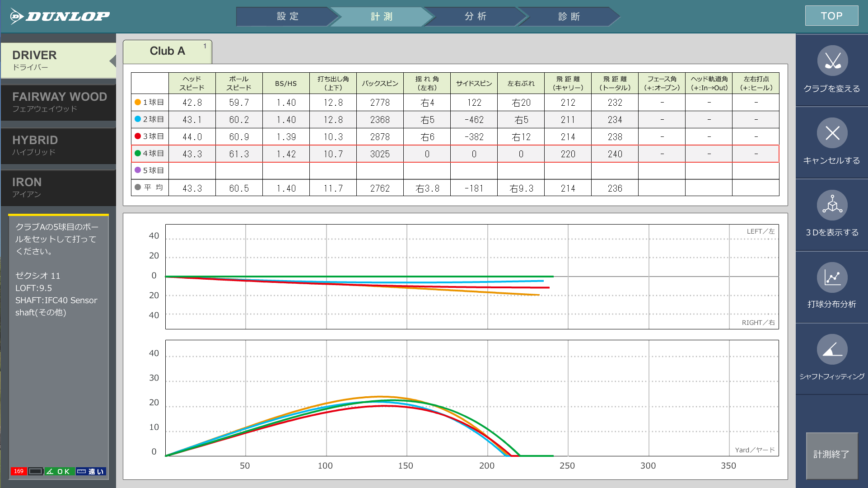Click the クラブを変える label
The height and width of the screenshot is (488, 868).
click(x=832, y=89)
